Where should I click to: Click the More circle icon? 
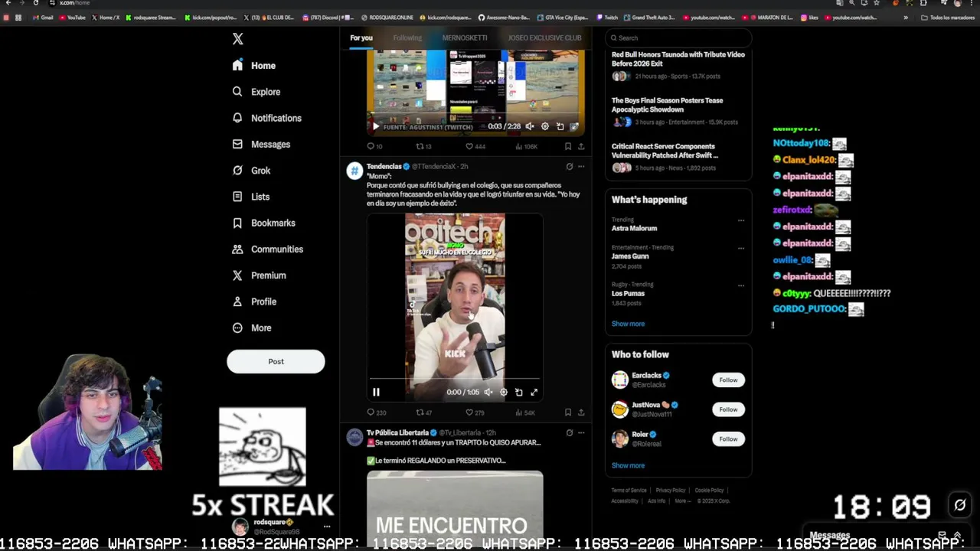click(x=237, y=328)
